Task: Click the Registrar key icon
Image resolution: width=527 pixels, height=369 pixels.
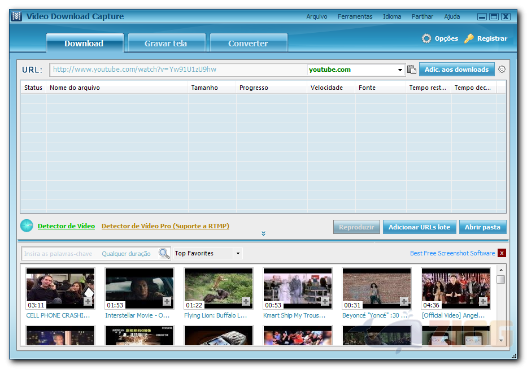Action: coord(469,39)
